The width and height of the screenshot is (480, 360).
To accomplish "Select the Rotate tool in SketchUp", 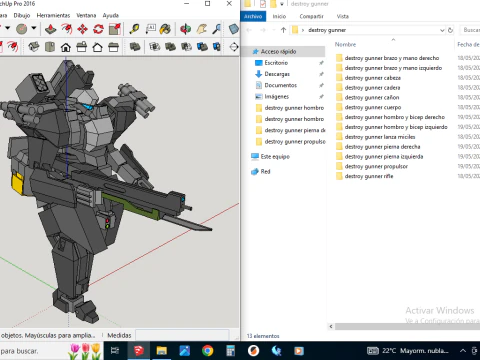I will [98, 29].
